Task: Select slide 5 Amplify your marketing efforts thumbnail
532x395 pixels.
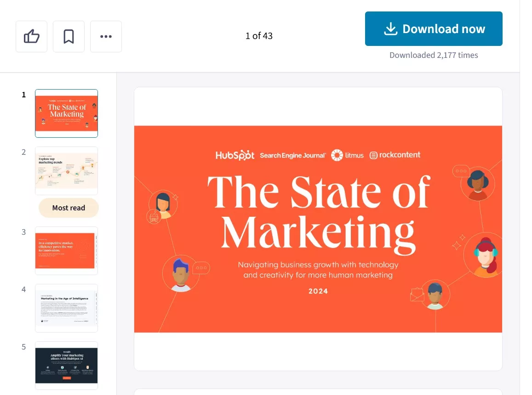Action: click(x=66, y=365)
